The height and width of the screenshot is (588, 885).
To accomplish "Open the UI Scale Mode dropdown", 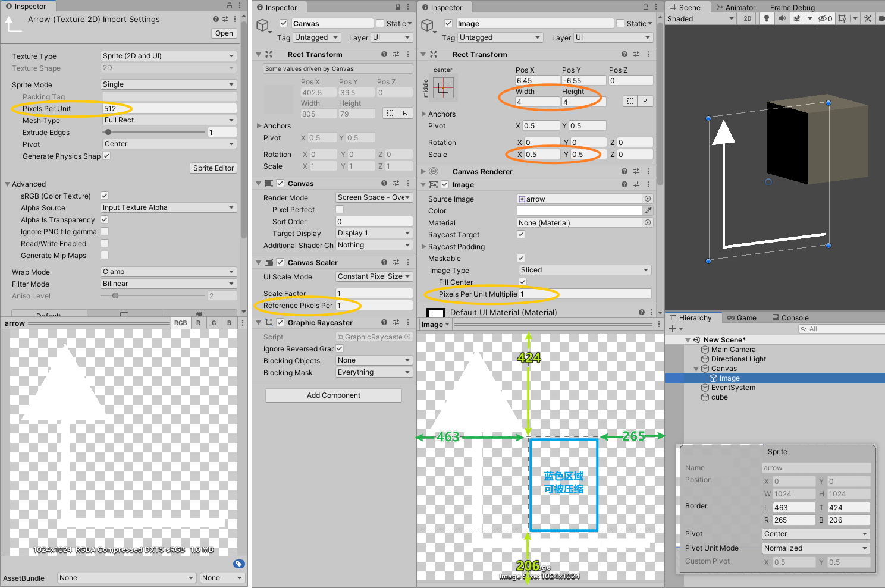I will pyautogui.click(x=374, y=276).
